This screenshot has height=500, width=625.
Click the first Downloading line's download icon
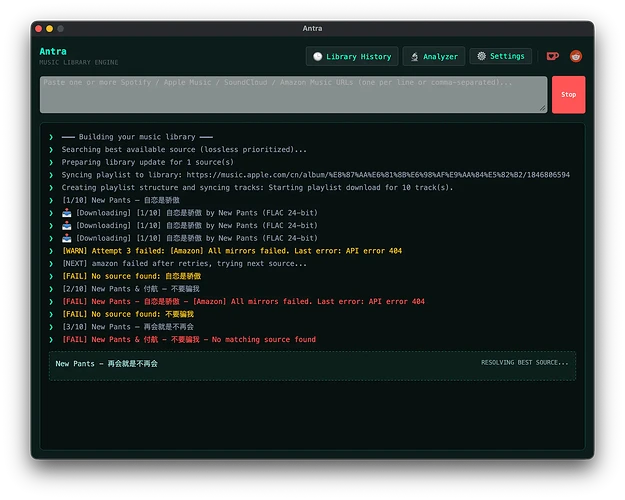click(x=51, y=213)
